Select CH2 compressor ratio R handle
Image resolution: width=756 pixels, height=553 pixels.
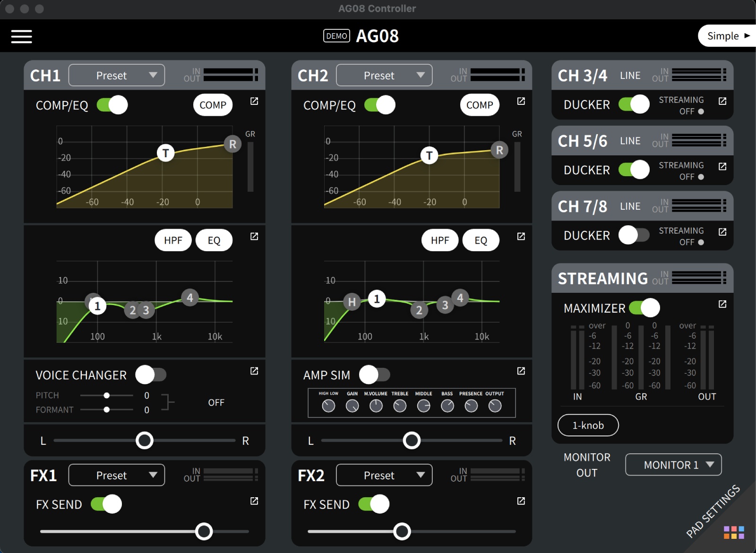point(499,150)
